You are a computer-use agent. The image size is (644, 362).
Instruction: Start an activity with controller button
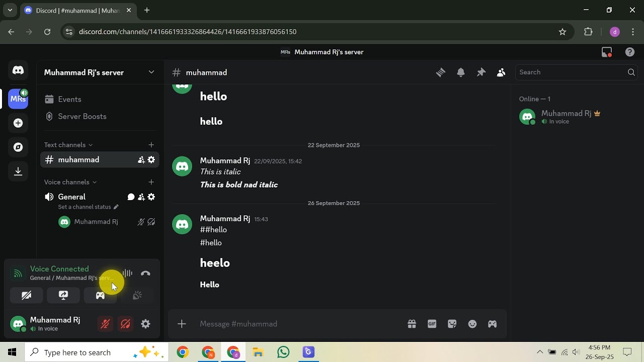point(100,296)
